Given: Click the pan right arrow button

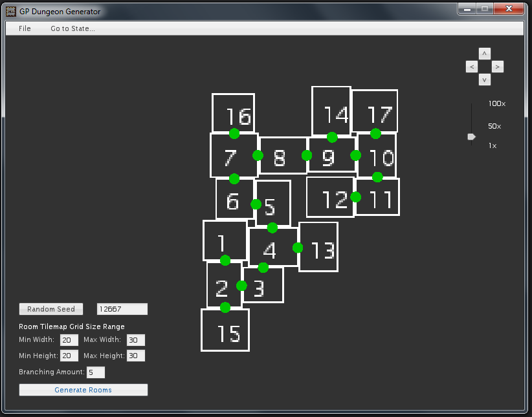Looking at the screenshot, I should [x=497, y=67].
